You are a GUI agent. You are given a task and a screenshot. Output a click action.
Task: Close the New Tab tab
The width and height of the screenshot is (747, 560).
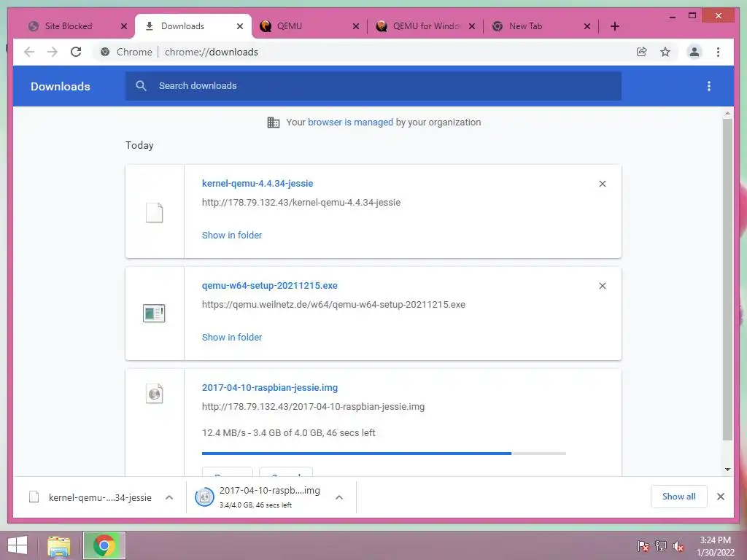click(x=587, y=26)
